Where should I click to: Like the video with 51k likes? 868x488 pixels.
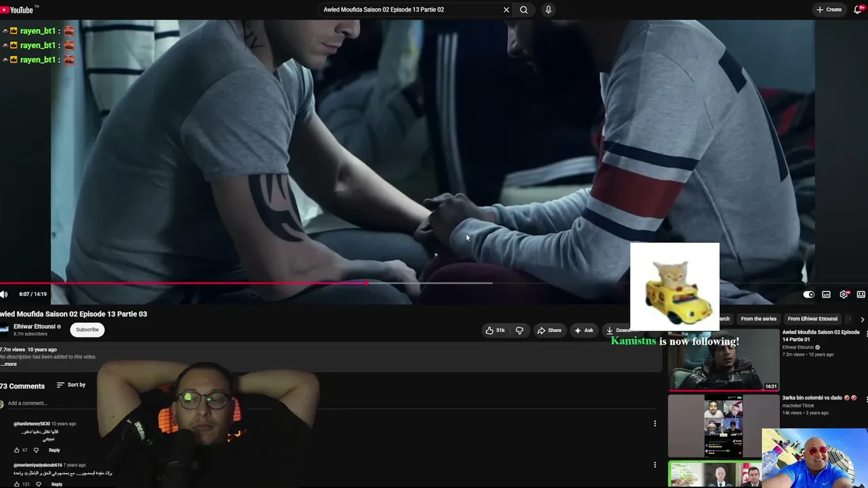point(495,330)
